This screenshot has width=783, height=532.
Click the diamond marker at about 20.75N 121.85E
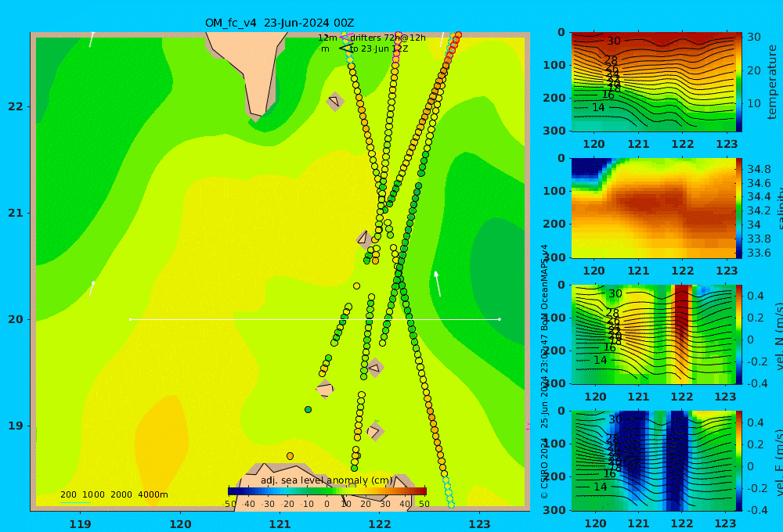(x=363, y=239)
